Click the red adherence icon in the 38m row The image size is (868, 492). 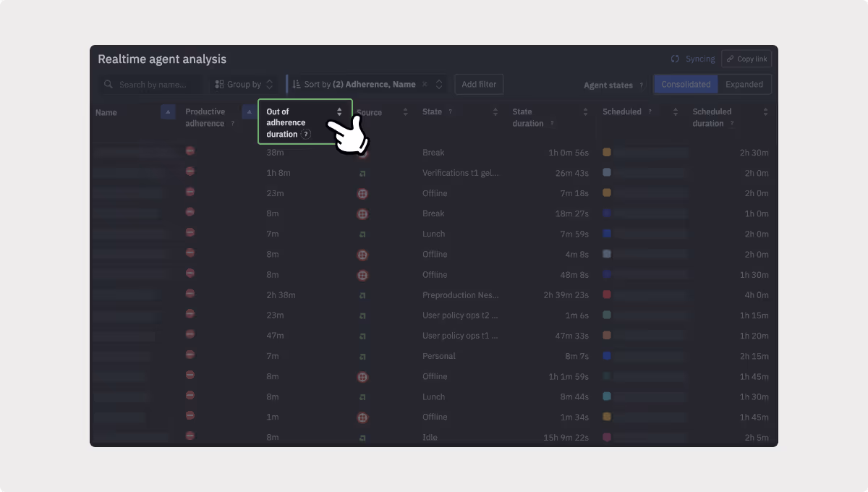click(x=190, y=151)
